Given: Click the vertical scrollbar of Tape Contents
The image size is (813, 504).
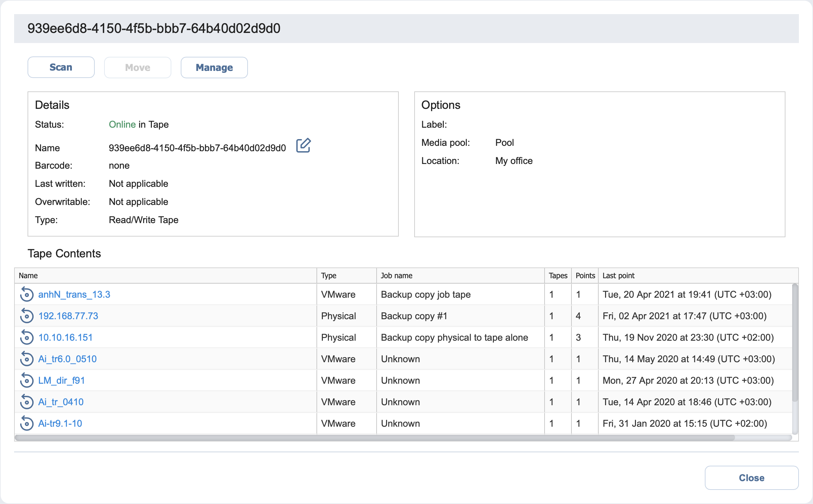Looking at the screenshot, I should (x=795, y=343).
